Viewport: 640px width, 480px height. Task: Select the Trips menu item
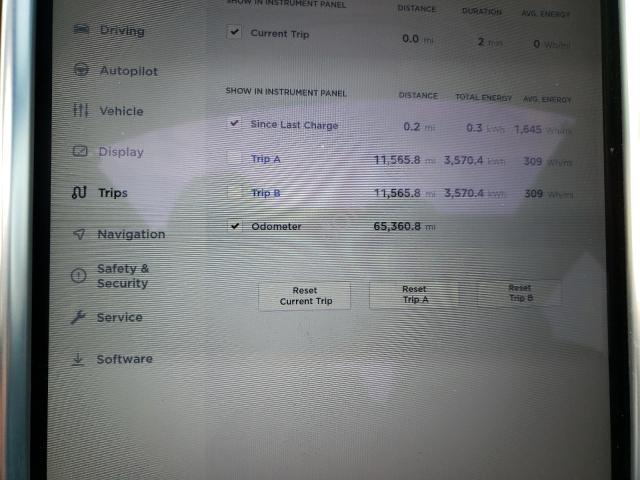click(100, 192)
